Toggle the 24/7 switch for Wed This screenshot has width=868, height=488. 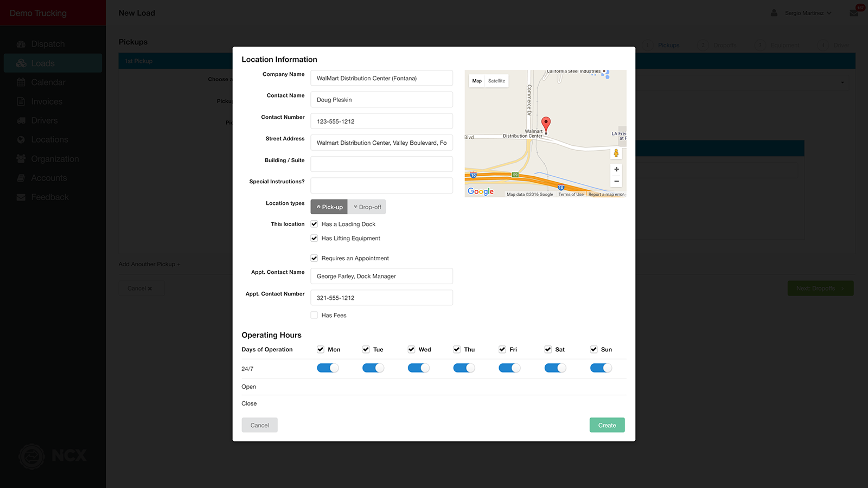coord(419,368)
